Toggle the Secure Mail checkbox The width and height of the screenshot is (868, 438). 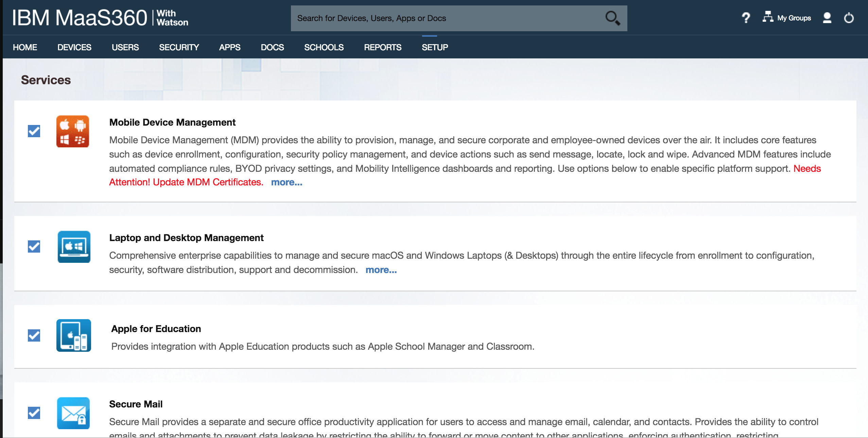(x=34, y=413)
